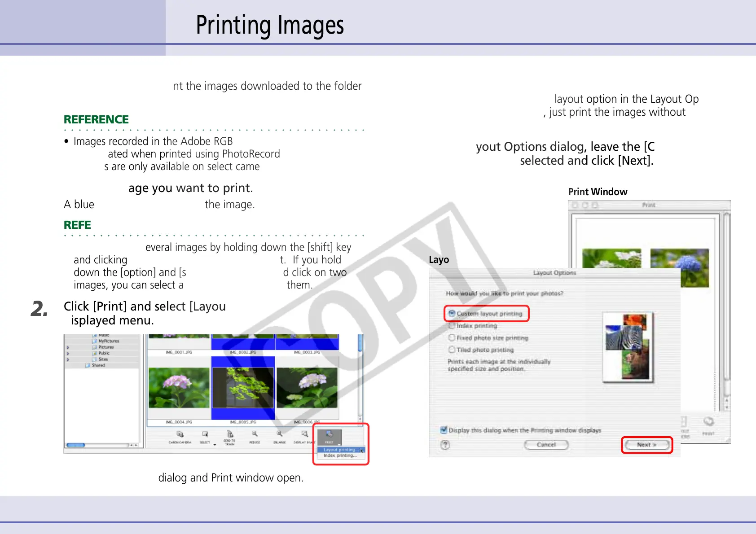Click the white flower photo in Print window
The width and height of the screenshot is (756, 534).
tap(611, 259)
